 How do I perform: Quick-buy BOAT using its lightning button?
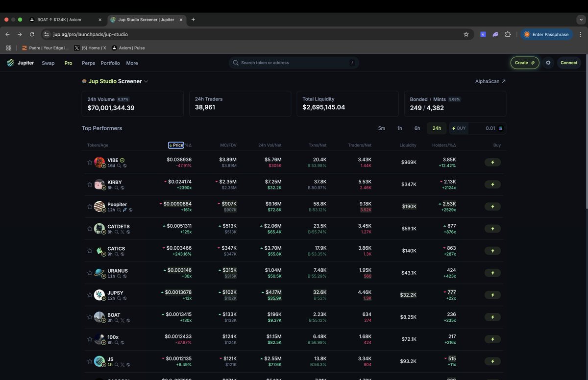(x=492, y=317)
